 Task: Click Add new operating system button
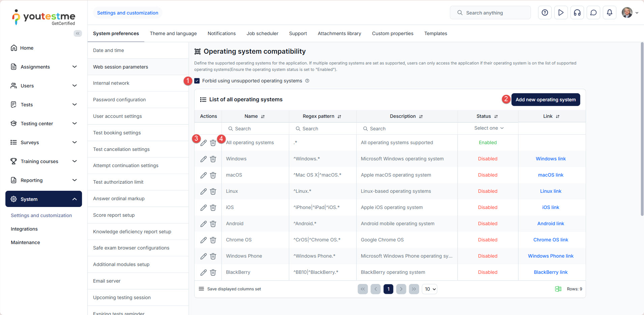[546, 100]
